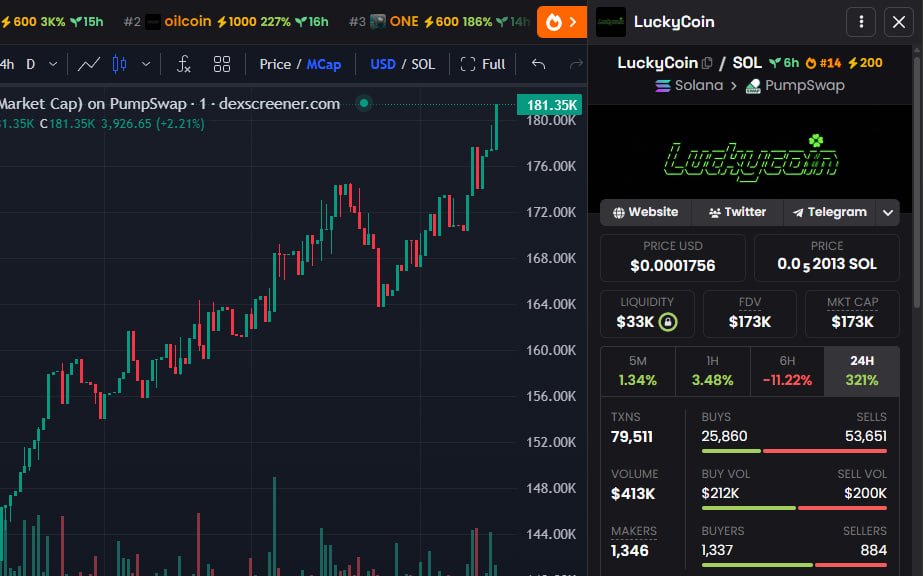The image size is (923, 576).
Task: Open the LuckyCoin Website link
Action: (x=646, y=212)
